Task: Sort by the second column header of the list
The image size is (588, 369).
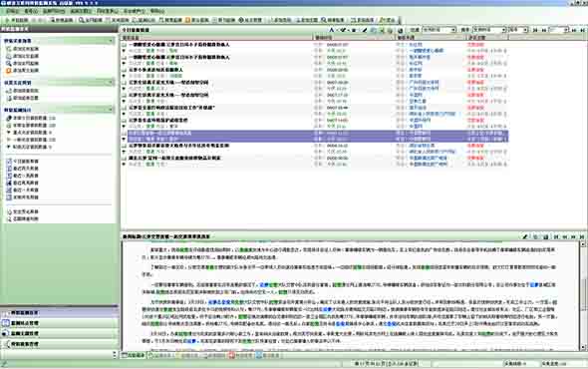Action: 355,38
